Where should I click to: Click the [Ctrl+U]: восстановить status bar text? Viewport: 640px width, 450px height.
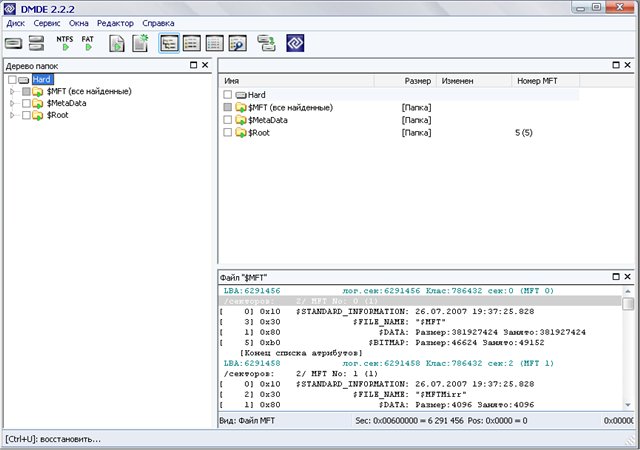coord(53,439)
